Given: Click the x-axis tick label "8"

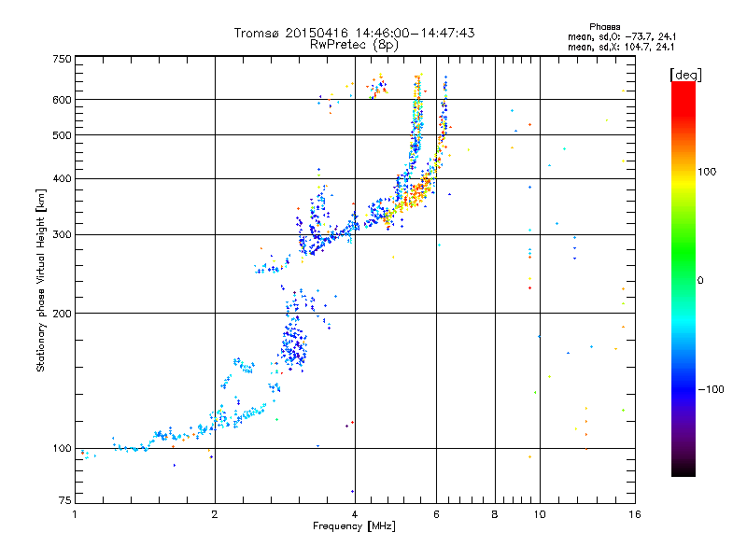Looking at the screenshot, I should [x=495, y=514].
